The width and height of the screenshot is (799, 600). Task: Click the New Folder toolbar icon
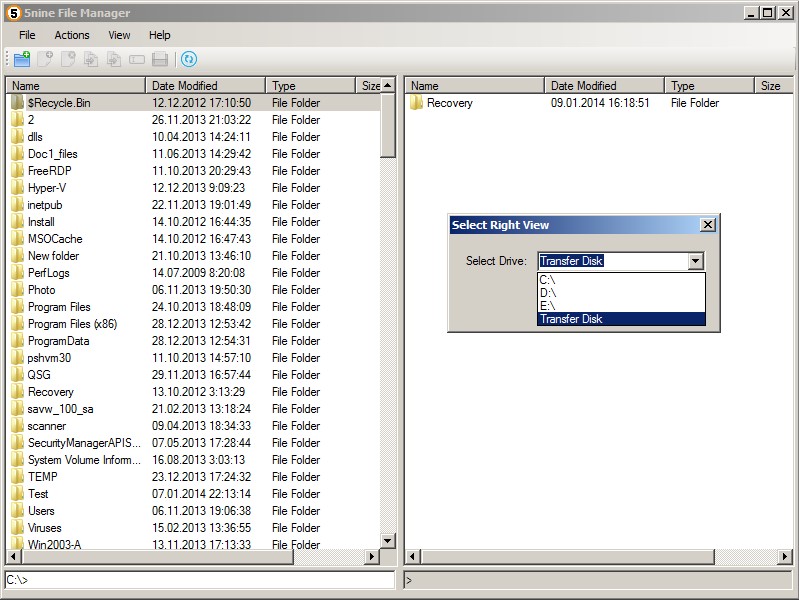(22, 59)
